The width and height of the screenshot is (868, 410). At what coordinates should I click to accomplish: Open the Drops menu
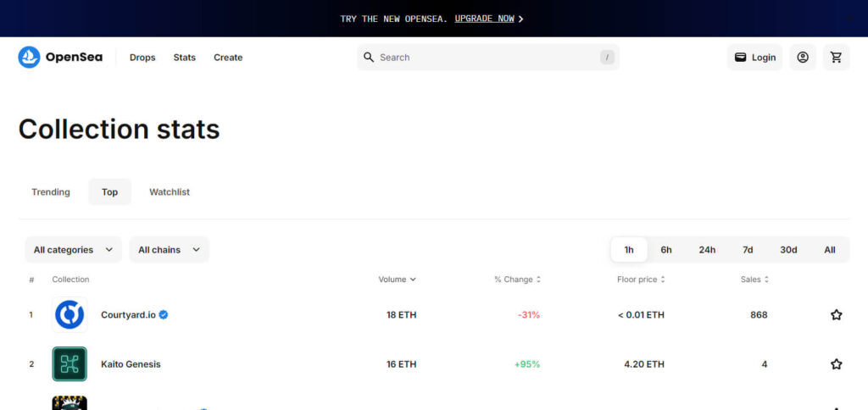point(142,57)
